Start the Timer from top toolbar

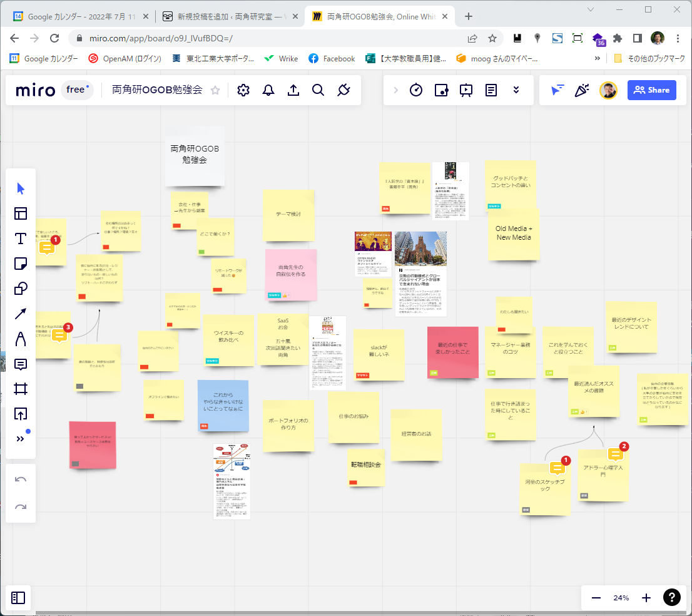[x=416, y=90]
